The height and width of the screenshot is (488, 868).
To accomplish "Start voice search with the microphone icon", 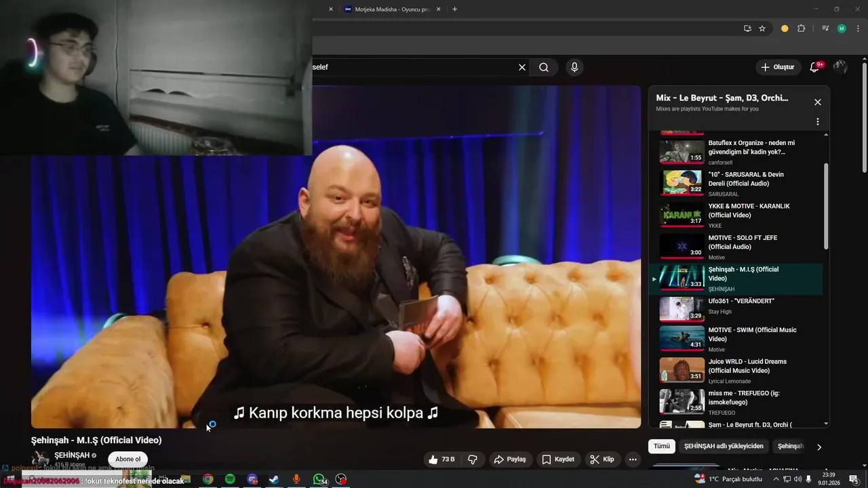I will tap(574, 67).
